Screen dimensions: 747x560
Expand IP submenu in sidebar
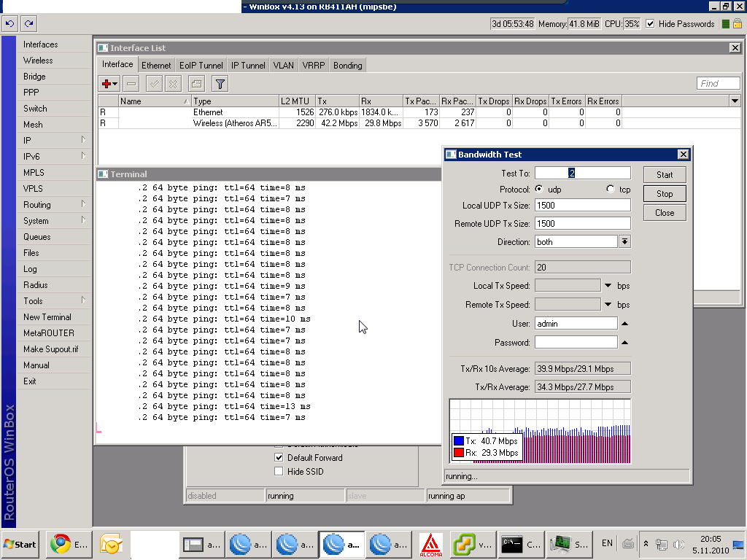(x=83, y=139)
